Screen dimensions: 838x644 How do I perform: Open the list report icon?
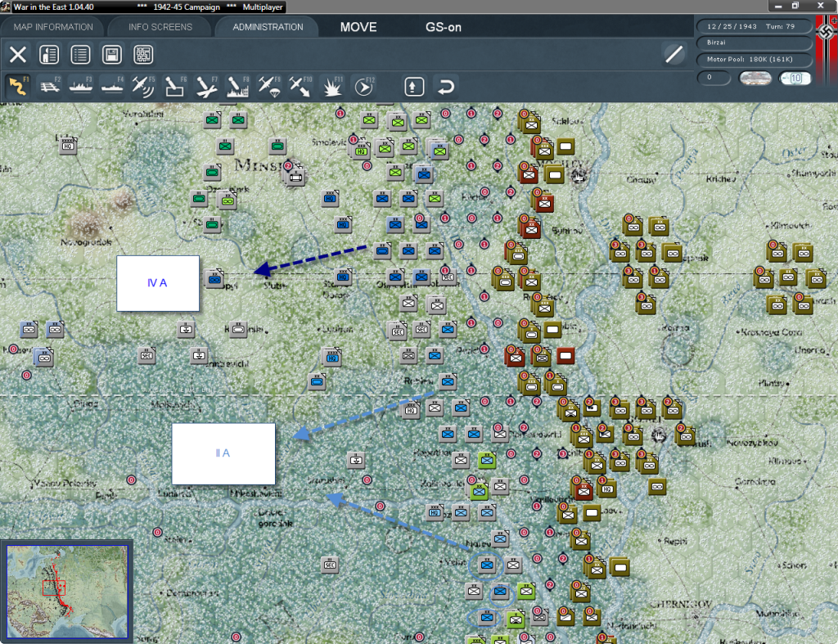tap(81, 55)
